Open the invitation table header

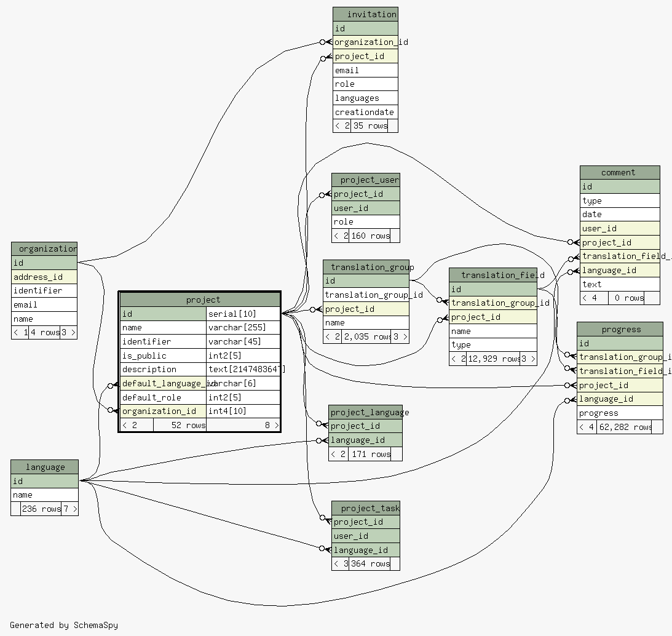[x=365, y=14]
